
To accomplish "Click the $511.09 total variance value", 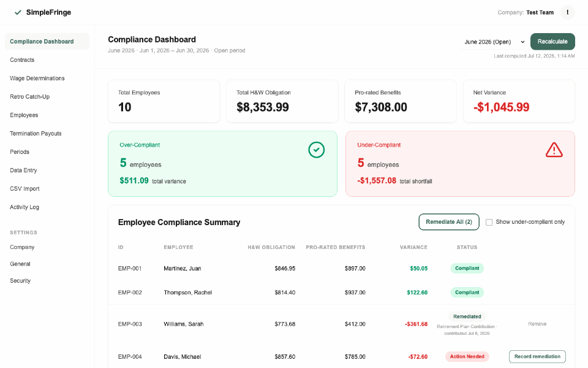I will [x=134, y=180].
